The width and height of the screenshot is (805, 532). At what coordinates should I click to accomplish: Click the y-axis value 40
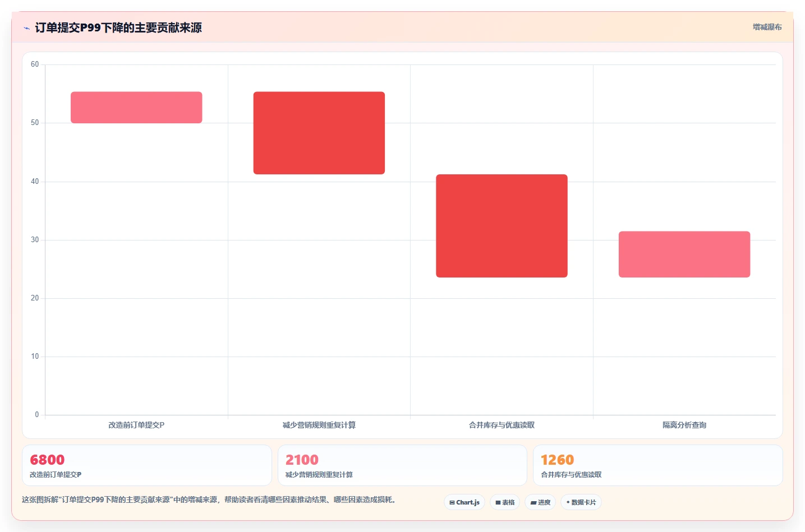(35, 182)
